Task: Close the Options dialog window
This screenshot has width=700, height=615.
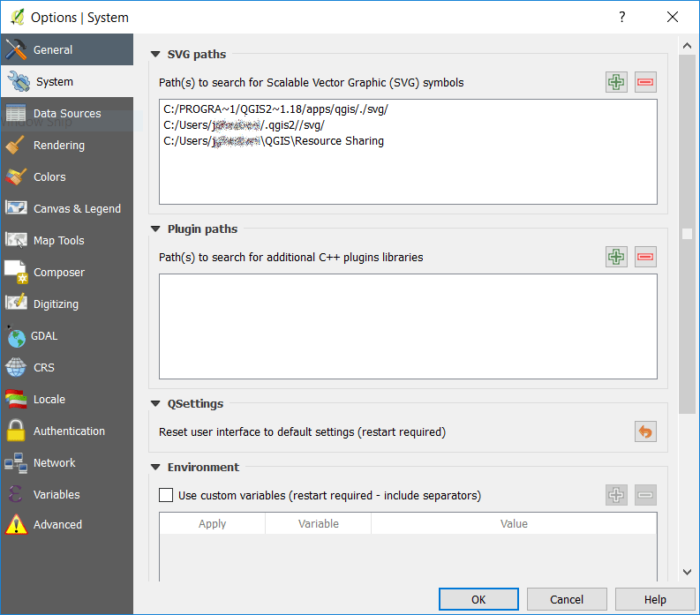Action: 673,17
